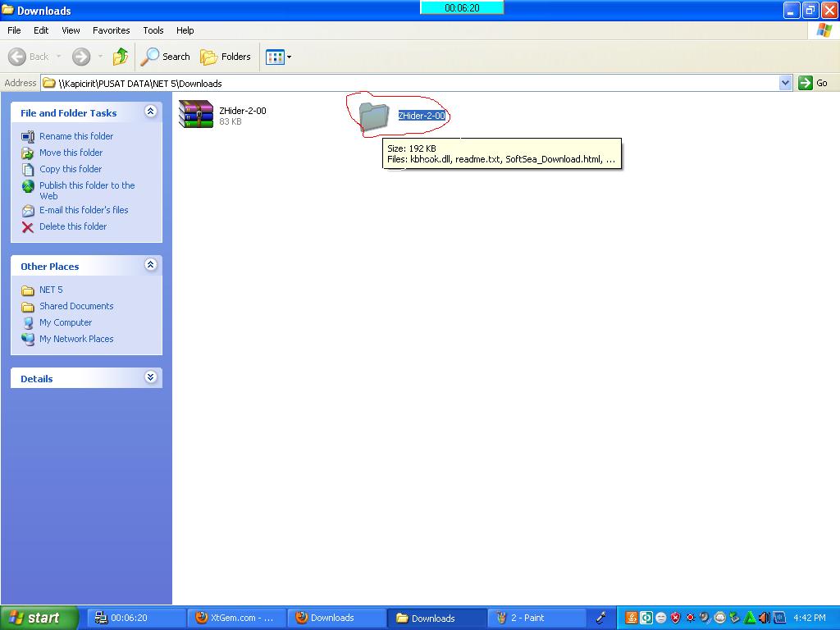Open the File menu

coord(14,30)
